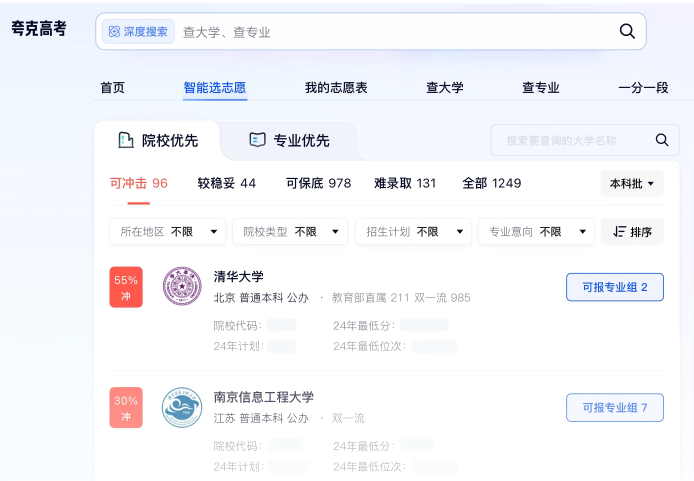Click the 南京信息工程大学 name
This screenshot has height=481, width=694.
pos(263,397)
